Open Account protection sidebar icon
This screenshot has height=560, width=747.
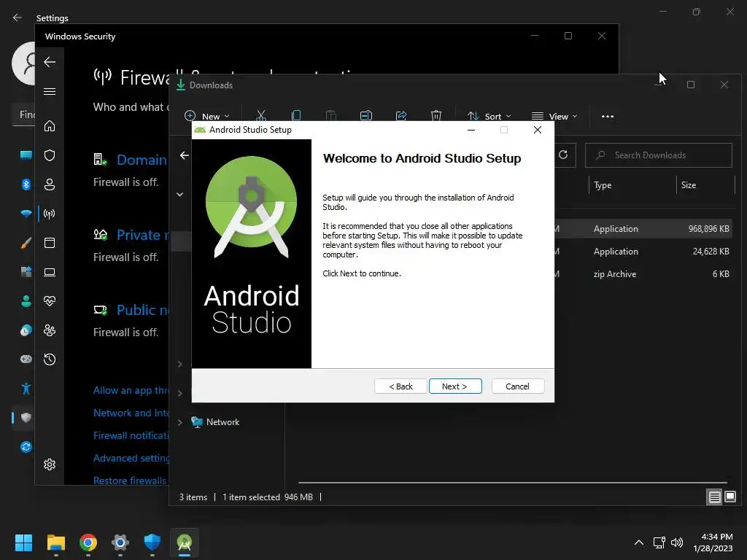coord(50,184)
